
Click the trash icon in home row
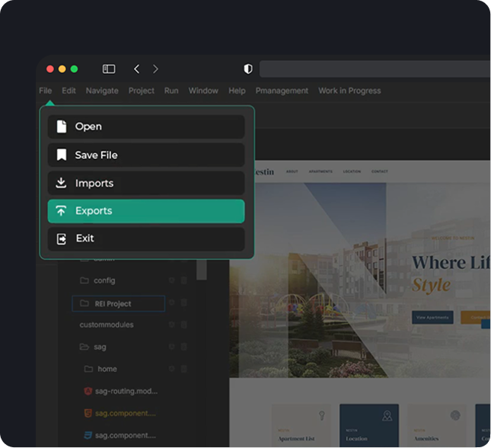(183, 369)
